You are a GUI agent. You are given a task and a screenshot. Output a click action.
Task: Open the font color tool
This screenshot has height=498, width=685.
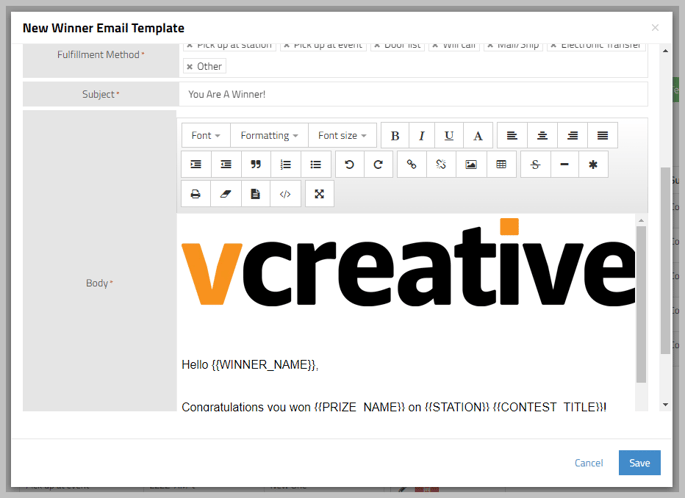click(x=478, y=135)
